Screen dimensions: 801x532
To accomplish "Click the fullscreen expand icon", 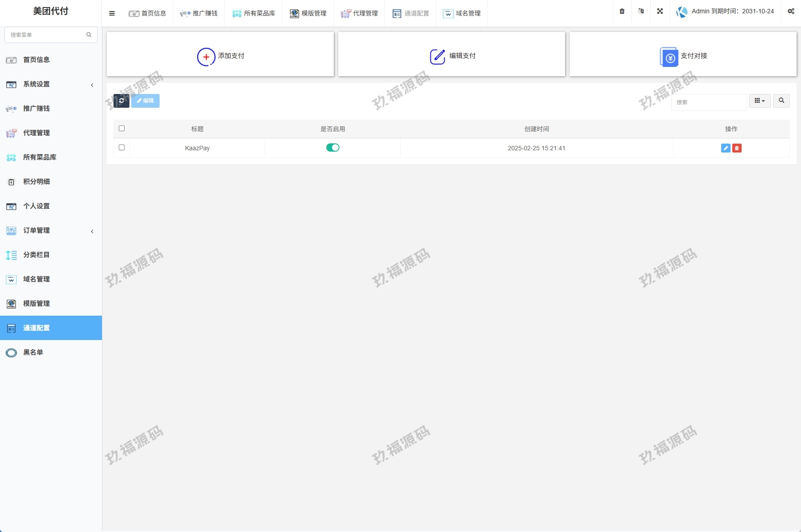I will (x=660, y=12).
